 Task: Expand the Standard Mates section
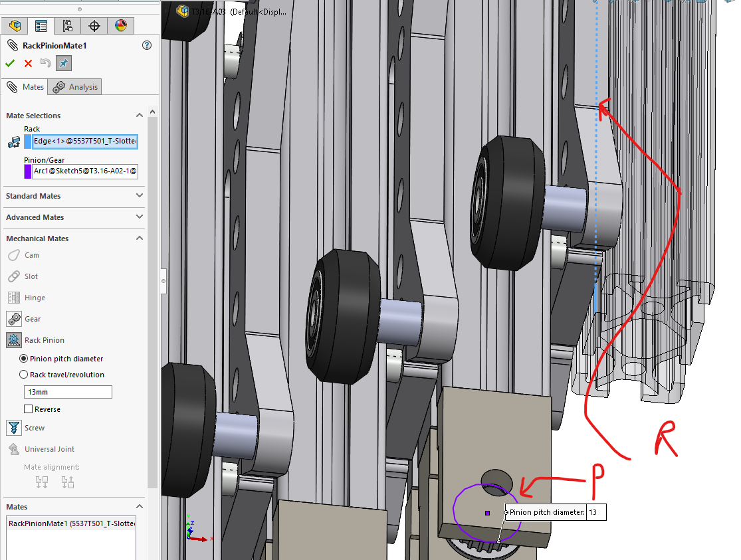tap(140, 196)
